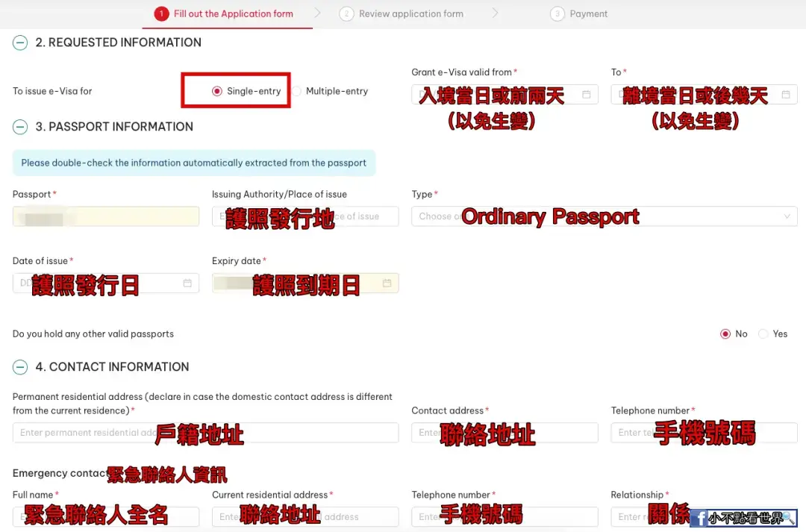Go to Review application form step
The height and width of the screenshot is (532, 806).
[x=410, y=14]
